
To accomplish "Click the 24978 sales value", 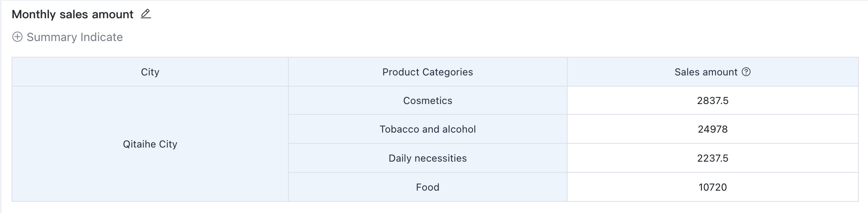I will tap(712, 129).
